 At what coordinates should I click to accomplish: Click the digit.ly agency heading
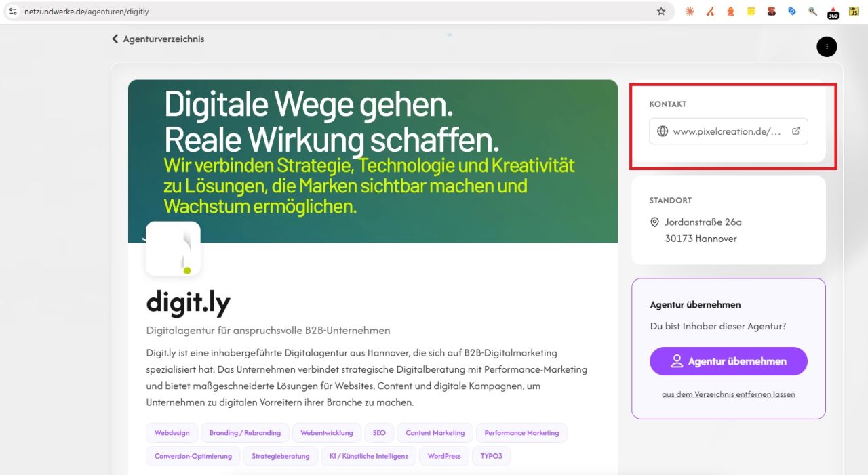[x=189, y=303]
